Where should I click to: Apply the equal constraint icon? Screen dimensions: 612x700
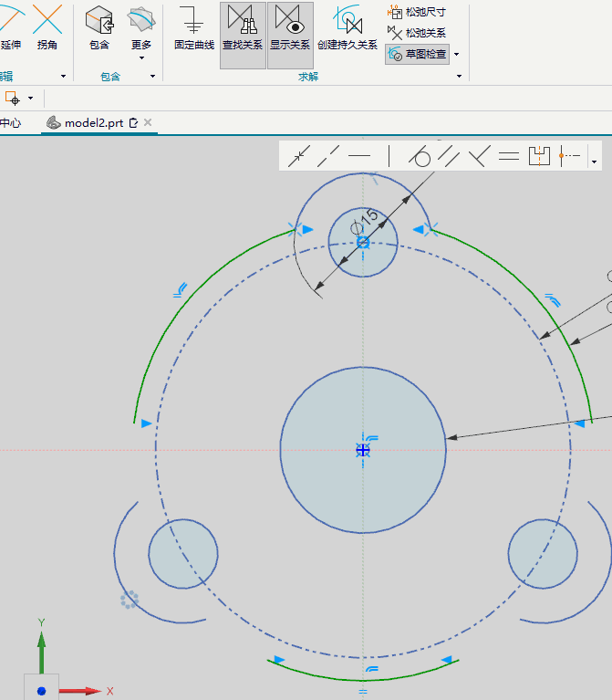click(x=509, y=156)
